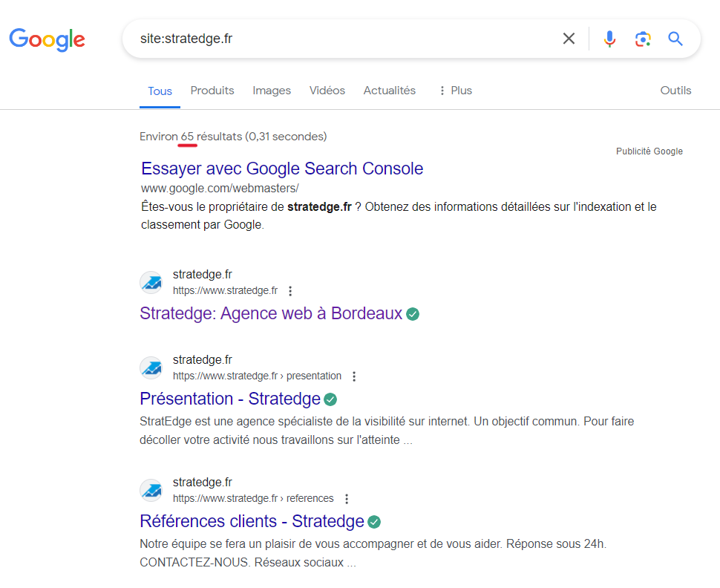Click green verified badge beside Agence web à Bordeaux
The image size is (720, 588).
coord(413,314)
